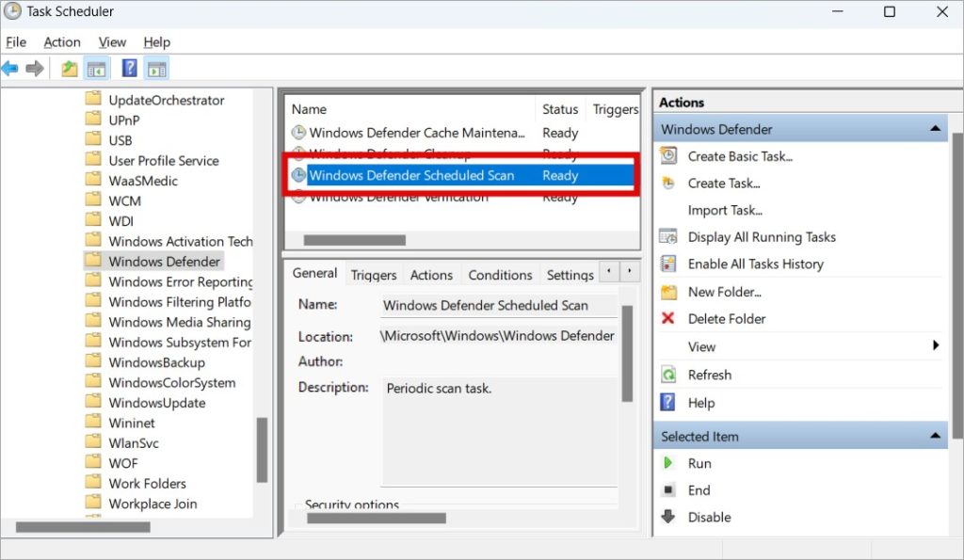Open the File menu
This screenshot has height=560, width=964.
click(x=16, y=41)
